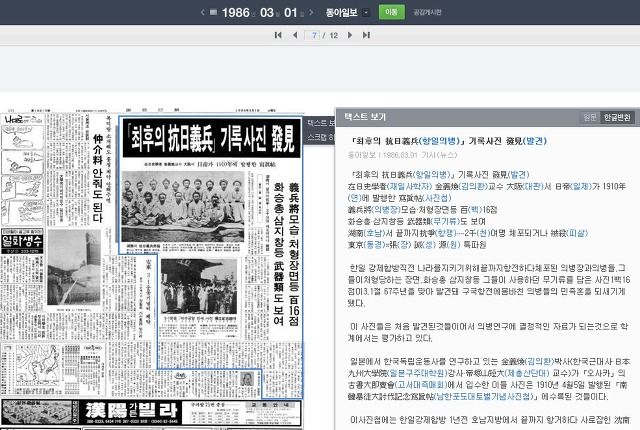Screen dimensions: 640x430
Task: Jump to the first newspaper page
Action: pyautogui.click(x=278, y=35)
